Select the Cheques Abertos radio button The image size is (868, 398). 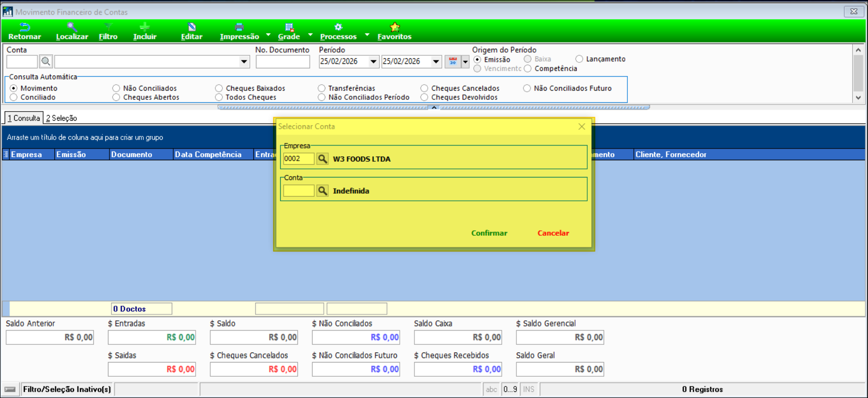point(117,97)
